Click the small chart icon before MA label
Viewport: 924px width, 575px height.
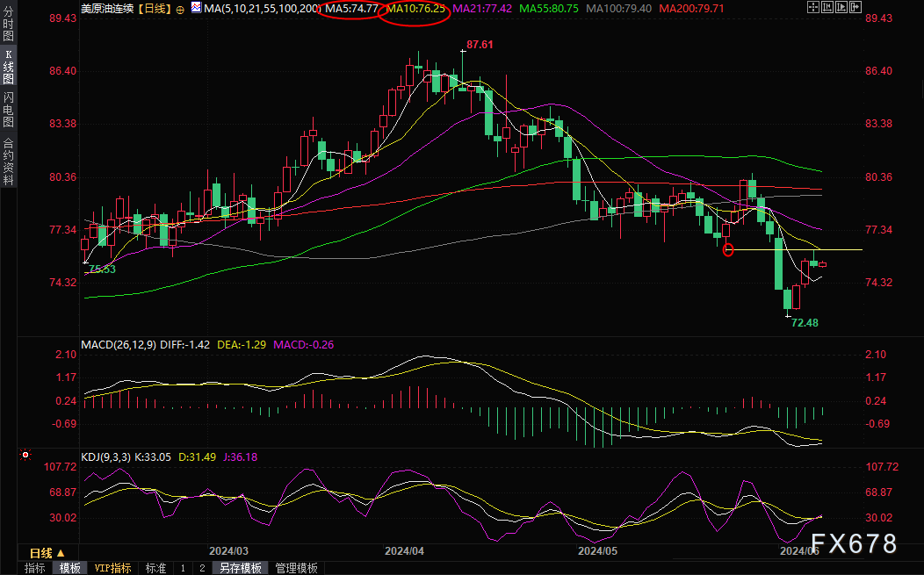(x=195, y=9)
